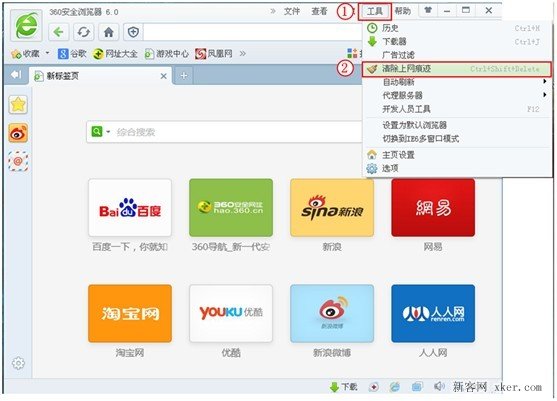The height and width of the screenshot is (401, 557).
Task: Select 开发人员工具 menu entry
Action: pyautogui.click(x=458, y=109)
